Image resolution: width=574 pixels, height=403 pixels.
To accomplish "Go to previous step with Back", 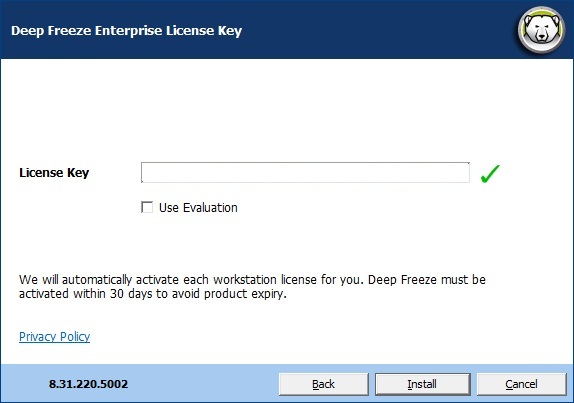I will 323,384.
